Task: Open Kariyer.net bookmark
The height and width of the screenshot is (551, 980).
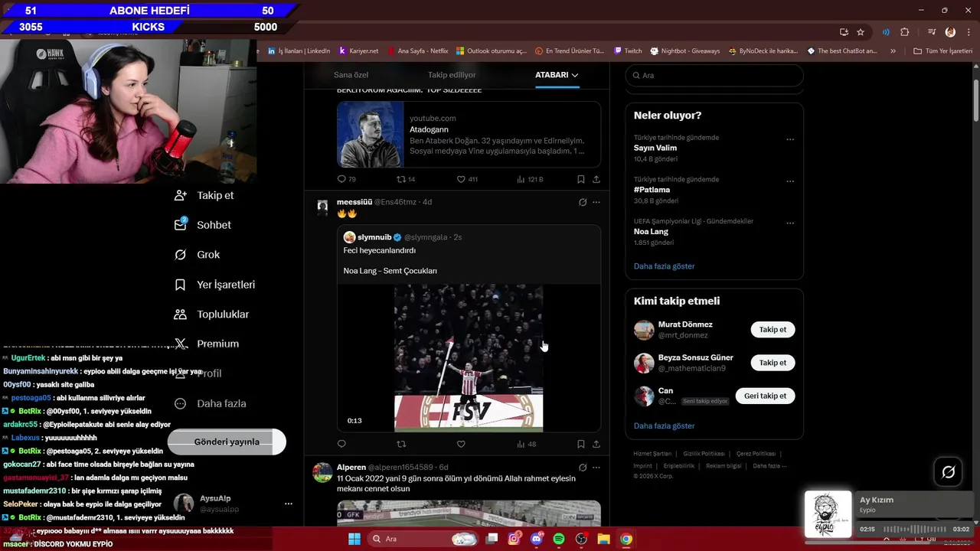Action: tap(358, 51)
